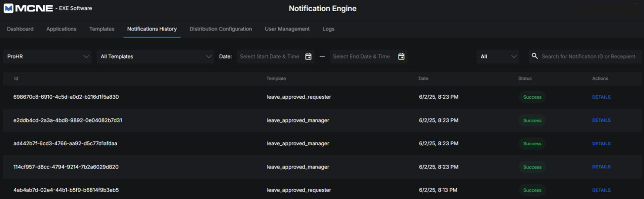This screenshot has width=644, height=199.
Task: Open DETAILS for notification e2ddb4cd
Action: click(x=601, y=120)
